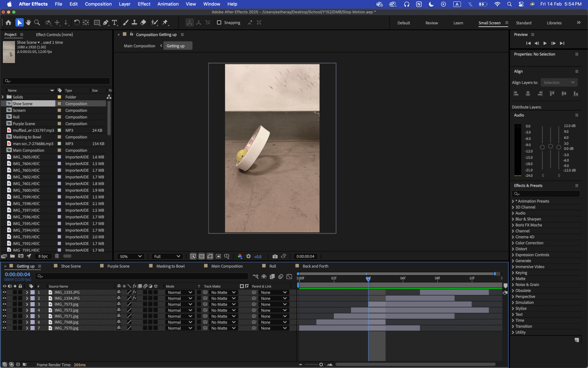Hide layer IMG_7572.jpg with its eye toggle
The width and height of the screenshot is (588, 368).
coord(4,310)
